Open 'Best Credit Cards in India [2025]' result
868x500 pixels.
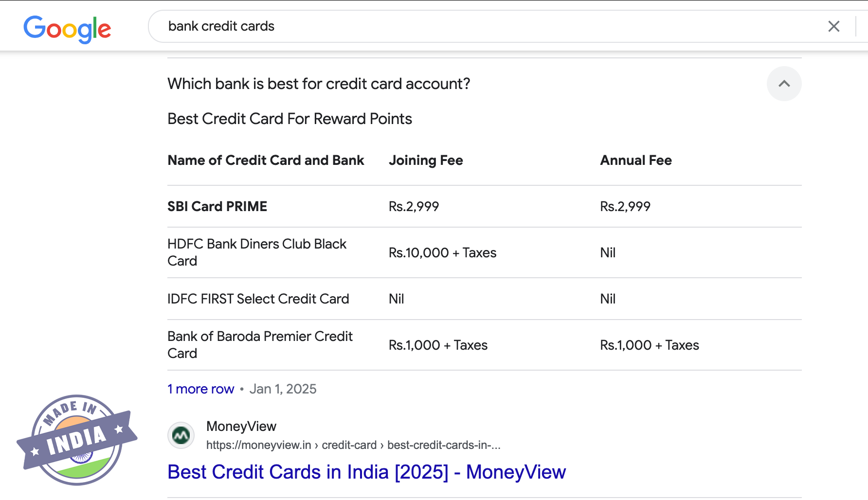coord(366,472)
